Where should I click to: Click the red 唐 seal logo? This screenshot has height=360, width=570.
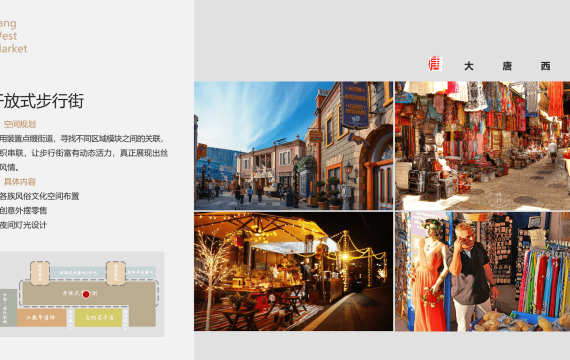tap(435, 64)
